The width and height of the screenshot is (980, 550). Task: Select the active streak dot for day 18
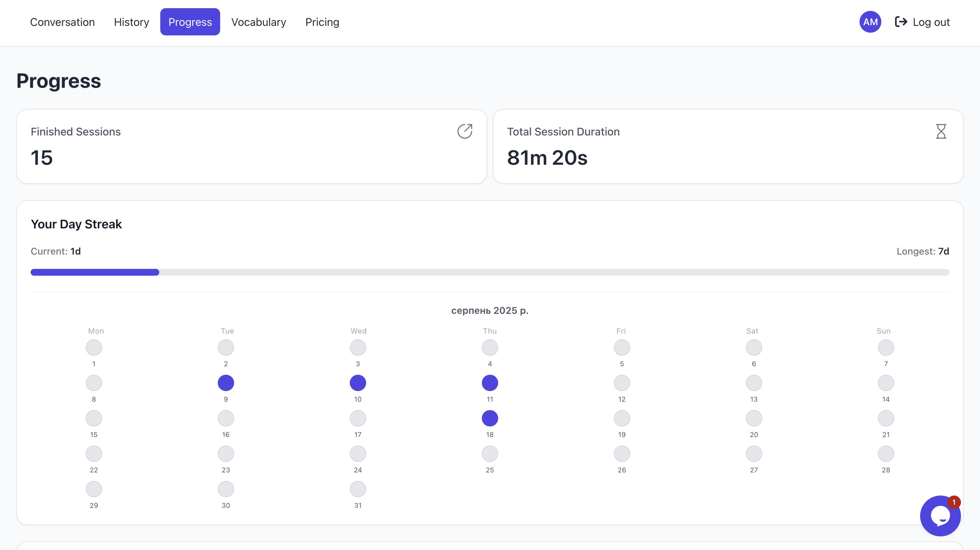[490, 418]
